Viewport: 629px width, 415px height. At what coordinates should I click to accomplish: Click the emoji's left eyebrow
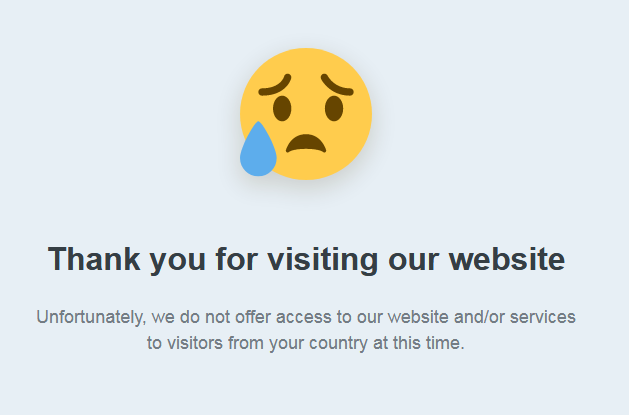[275, 85]
